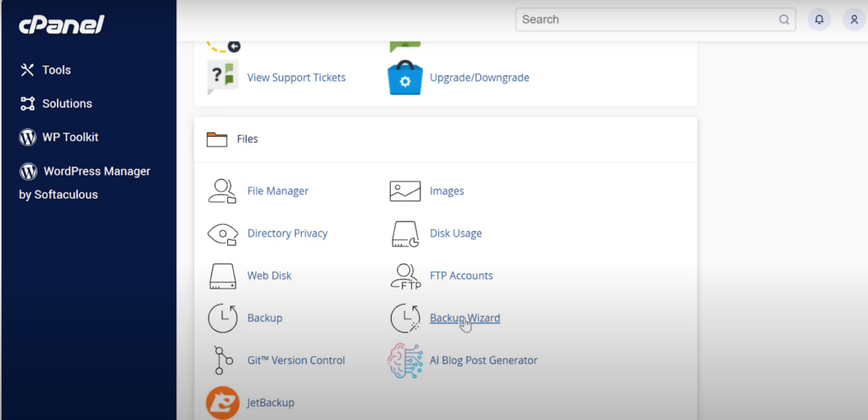Image resolution: width=868 pixels, height=420 pixels.
Task: Open the Upgrade/Downgrade link
Action: click(480, 77)
